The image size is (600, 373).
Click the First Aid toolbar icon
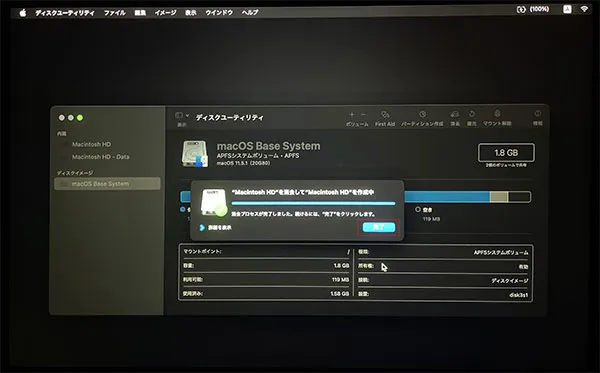tap(385, 115)
